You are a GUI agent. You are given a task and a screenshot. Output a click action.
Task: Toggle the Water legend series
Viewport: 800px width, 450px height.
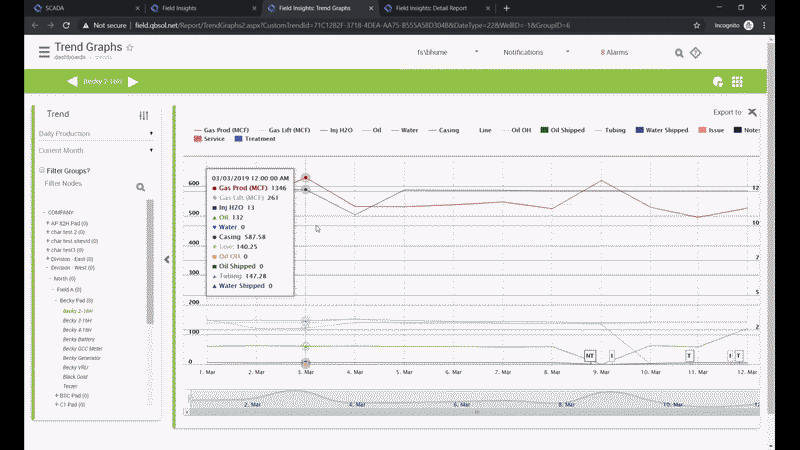pos(405,130)
